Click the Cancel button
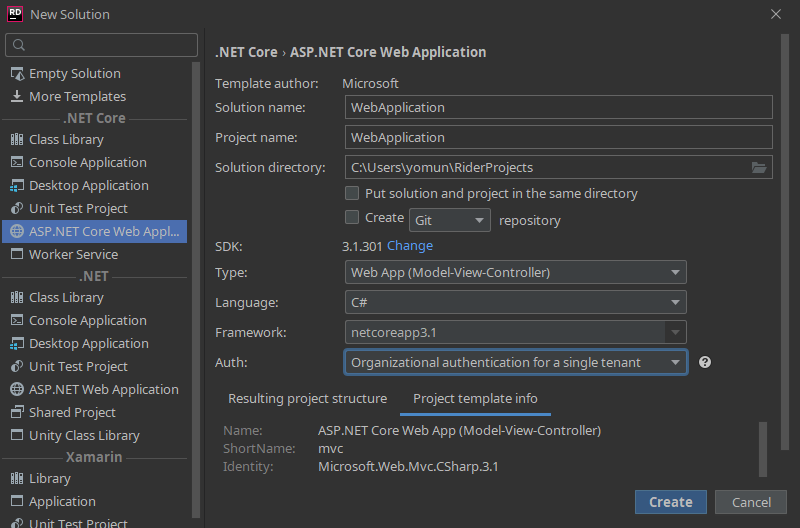800x528 pixels. click(751, 502)
